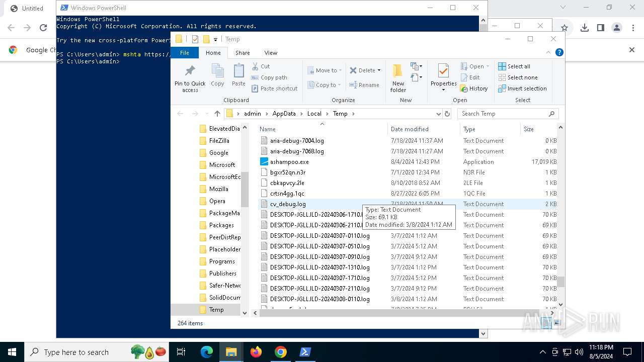The image size is (644, 362).
Task: Select Programs folder in navigation tree
Action: 222,261
